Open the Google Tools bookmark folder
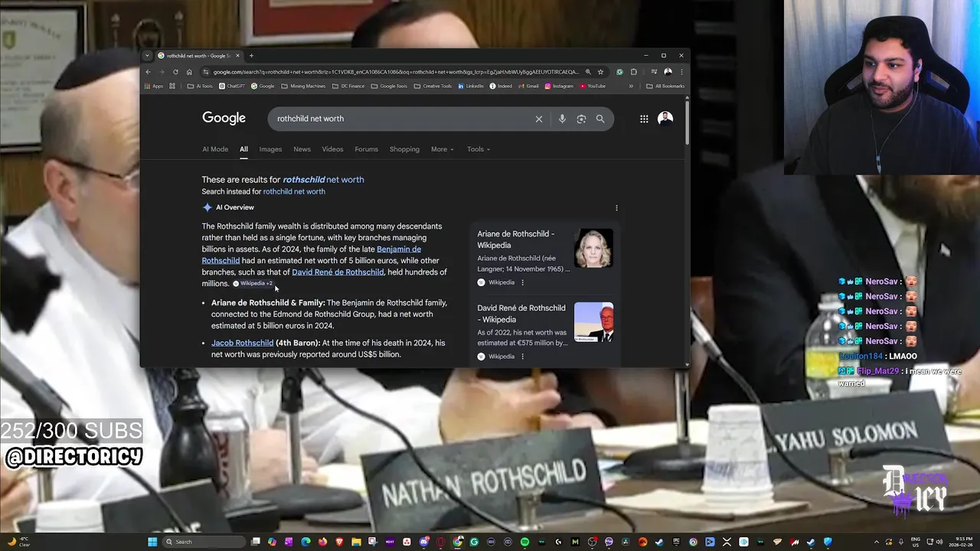 click(x=389, y=86)
